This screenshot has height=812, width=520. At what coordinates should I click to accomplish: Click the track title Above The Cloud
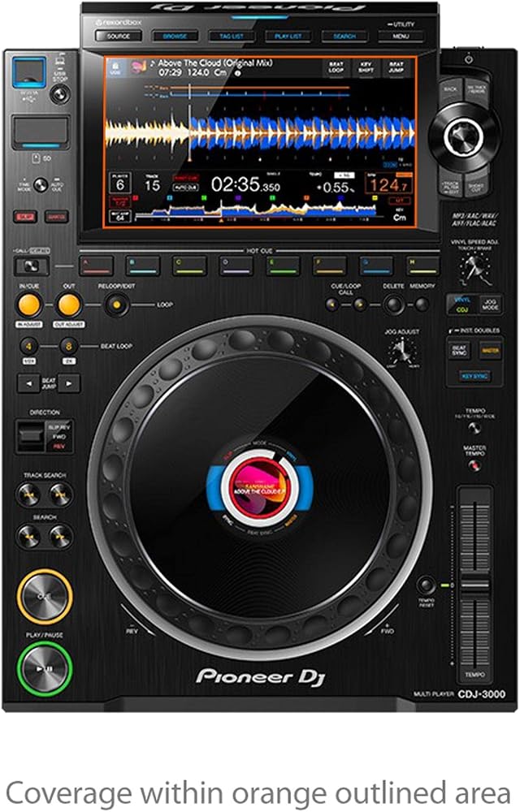point(215,63)
